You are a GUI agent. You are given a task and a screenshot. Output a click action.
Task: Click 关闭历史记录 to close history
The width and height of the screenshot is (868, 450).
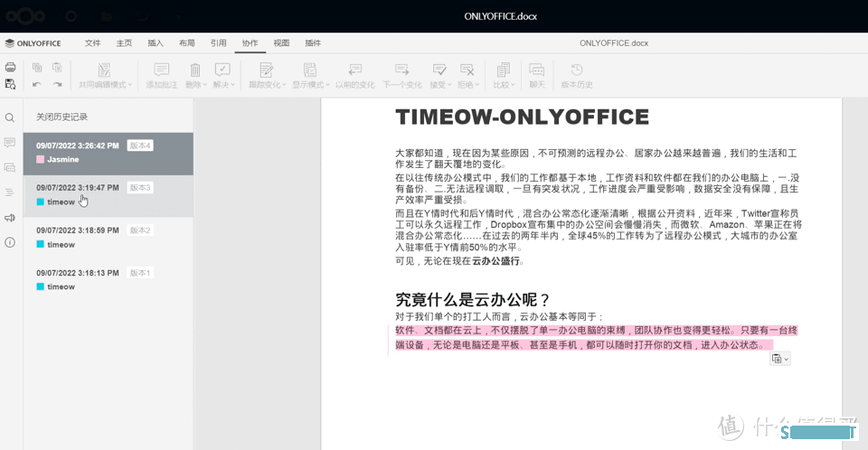click(x=61, y=117)
